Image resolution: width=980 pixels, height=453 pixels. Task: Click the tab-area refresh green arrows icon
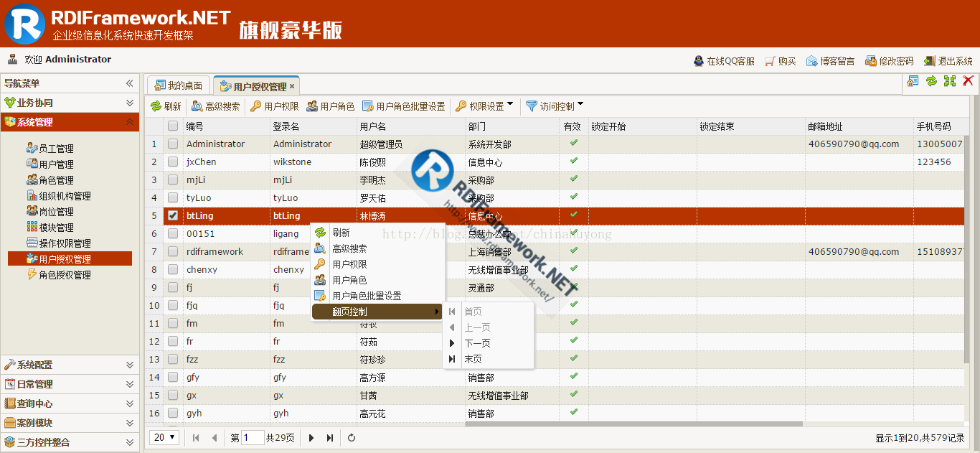coord(931,81)
